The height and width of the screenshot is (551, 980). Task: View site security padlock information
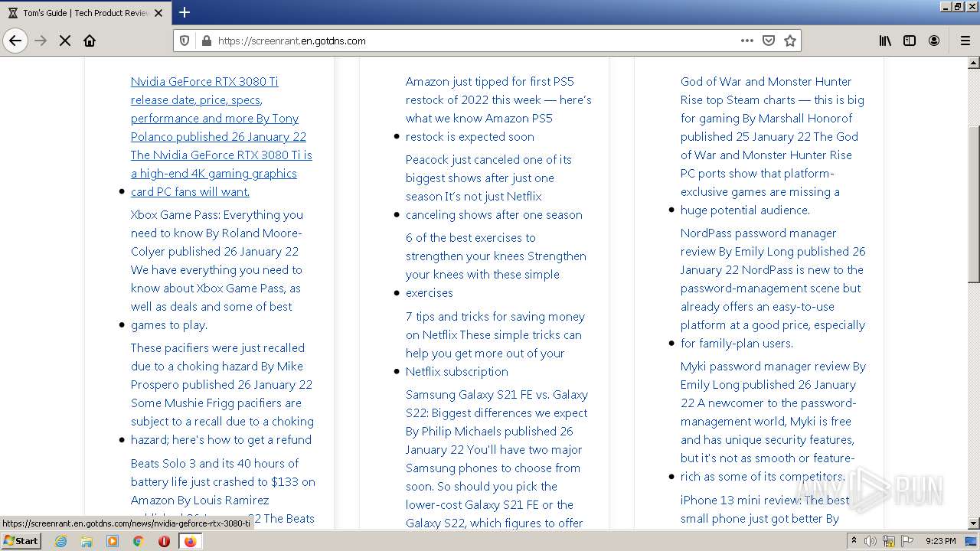206,41
